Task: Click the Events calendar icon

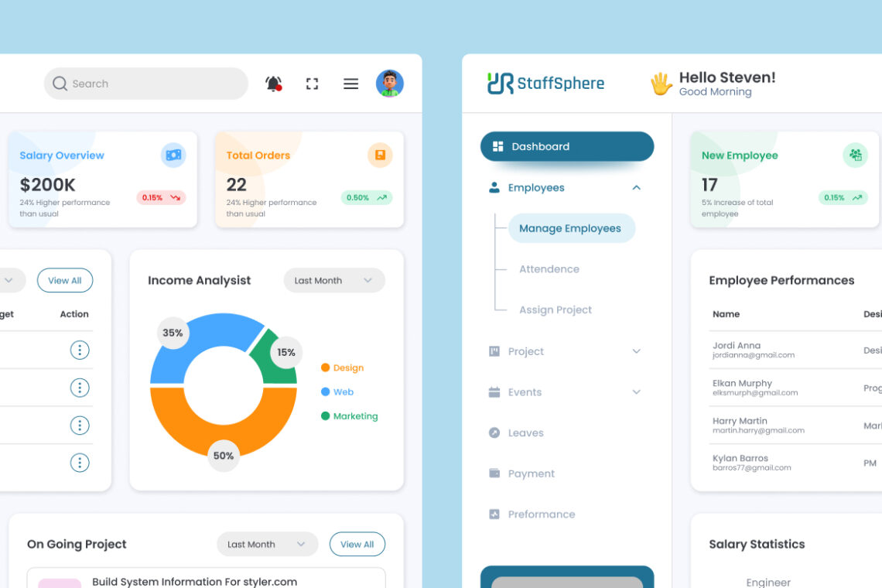Action: point(494,391)
